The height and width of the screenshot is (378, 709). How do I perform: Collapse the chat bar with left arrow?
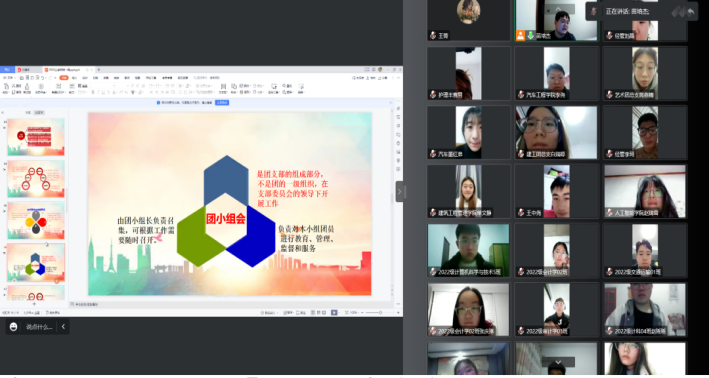[63, 326]
